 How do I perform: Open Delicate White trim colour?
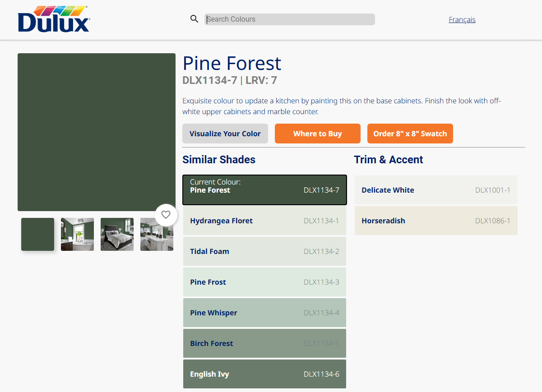436,190
